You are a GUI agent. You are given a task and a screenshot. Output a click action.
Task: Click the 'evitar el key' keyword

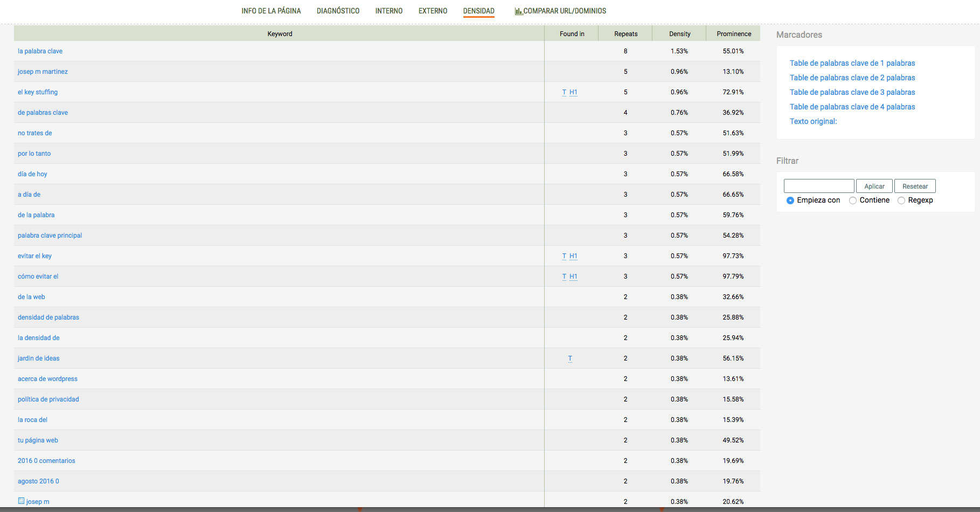pyautogui.click(x=34, y=256)
